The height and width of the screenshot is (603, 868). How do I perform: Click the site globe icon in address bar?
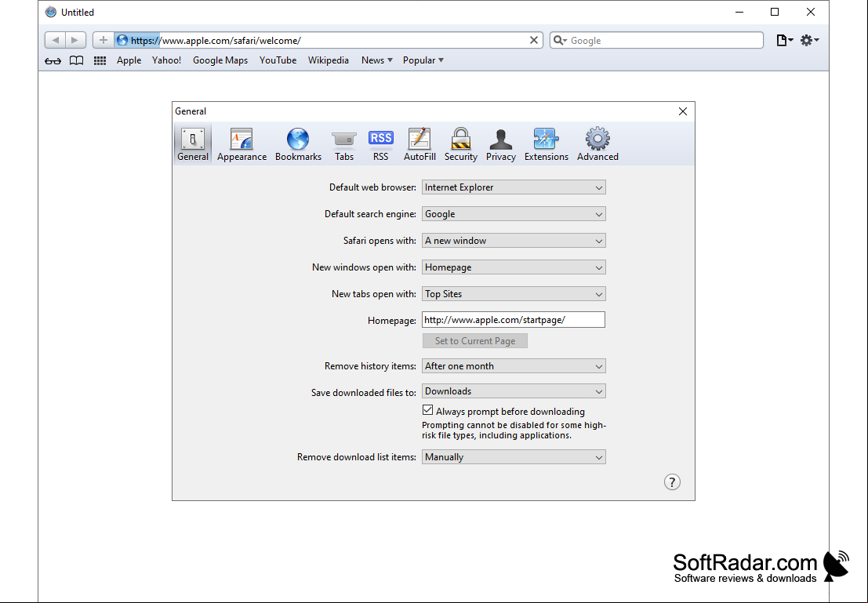pos(122,40)
